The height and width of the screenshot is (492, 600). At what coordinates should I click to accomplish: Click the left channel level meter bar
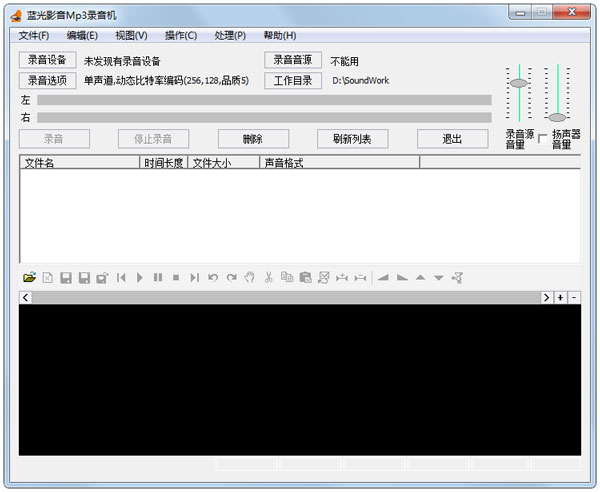pyautogui.click(x=264, y=100)
